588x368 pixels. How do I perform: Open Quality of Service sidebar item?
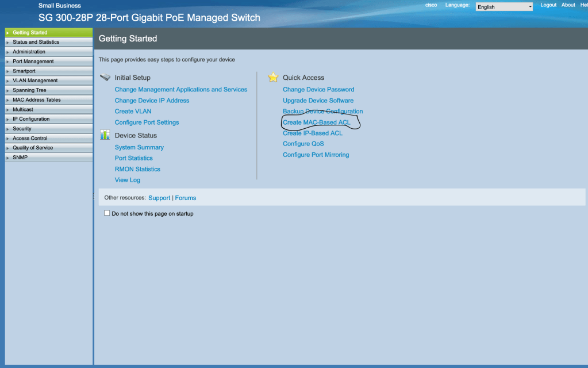33,148
